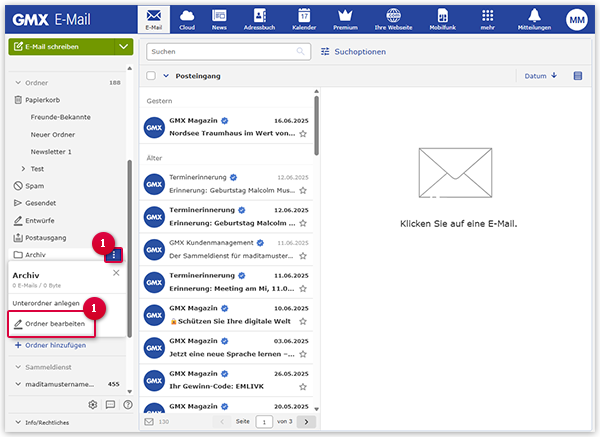The height and width of the screenshot is (437, 600).
Task: Star the Meeting am Mi email
Action: click(x=303, y=289)
